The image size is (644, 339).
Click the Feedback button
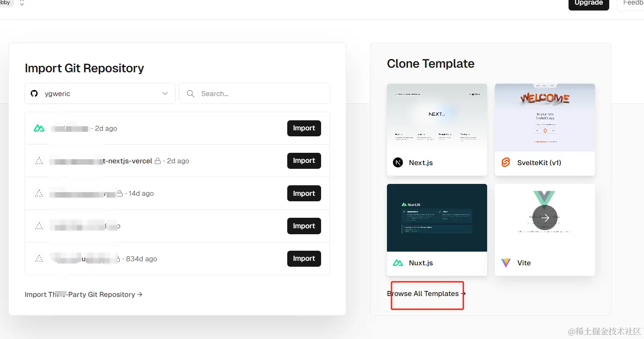pyautogui.click(x=631, y=4)
